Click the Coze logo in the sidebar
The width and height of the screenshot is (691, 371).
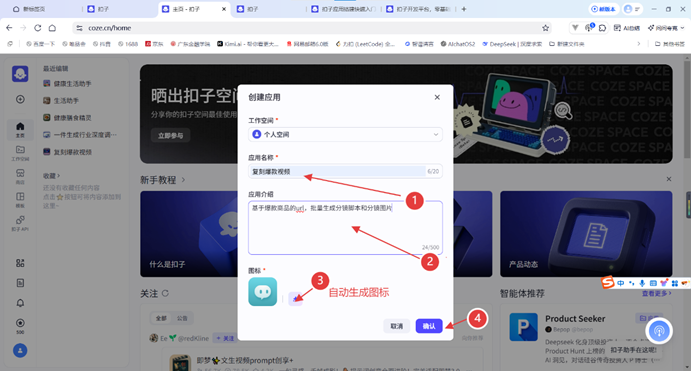click(x=20, y=74)
